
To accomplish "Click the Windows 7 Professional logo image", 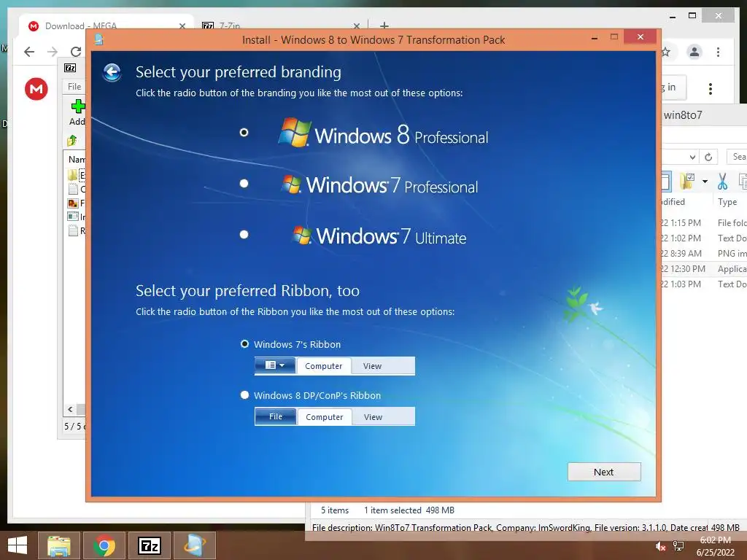I will 380,184.
